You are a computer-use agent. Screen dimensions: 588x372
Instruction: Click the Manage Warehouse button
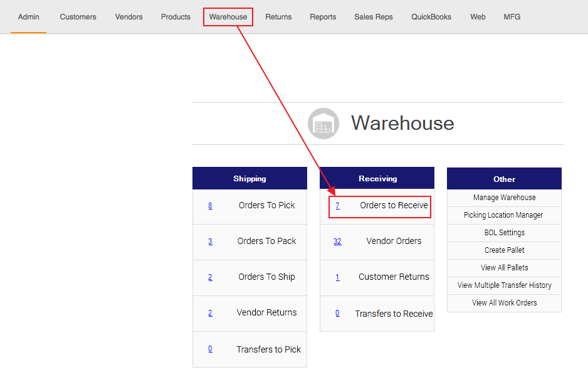(504, 198)
